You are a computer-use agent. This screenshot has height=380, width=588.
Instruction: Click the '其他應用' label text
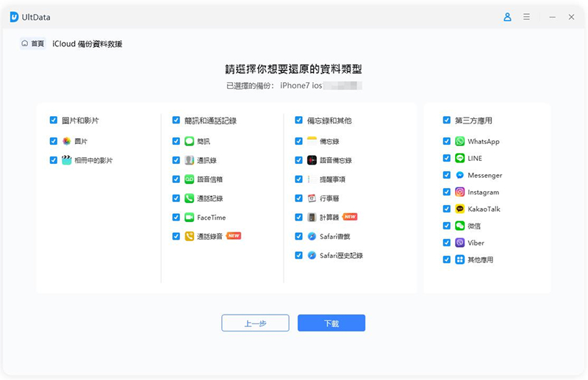coord(481,259)
